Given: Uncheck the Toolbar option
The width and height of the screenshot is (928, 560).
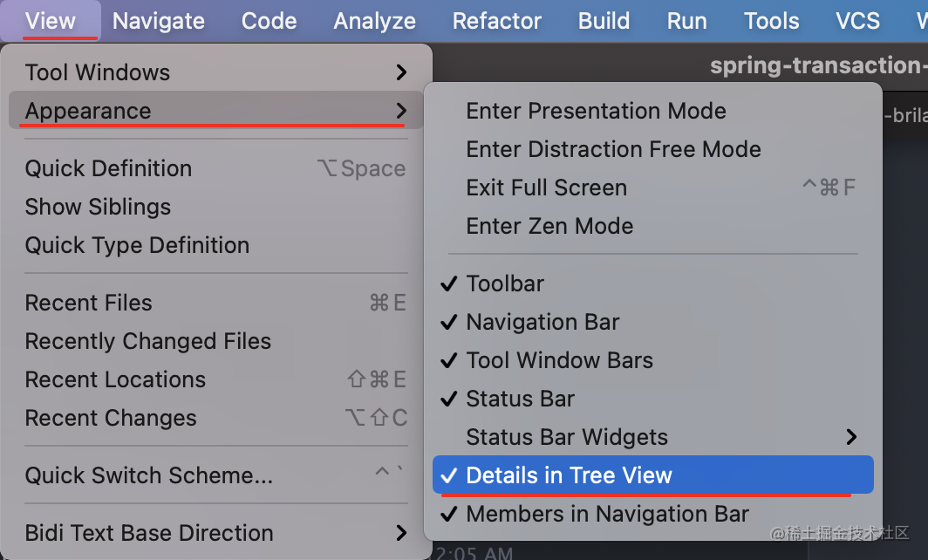Looking at the screenshot, I should coord(505,283).
